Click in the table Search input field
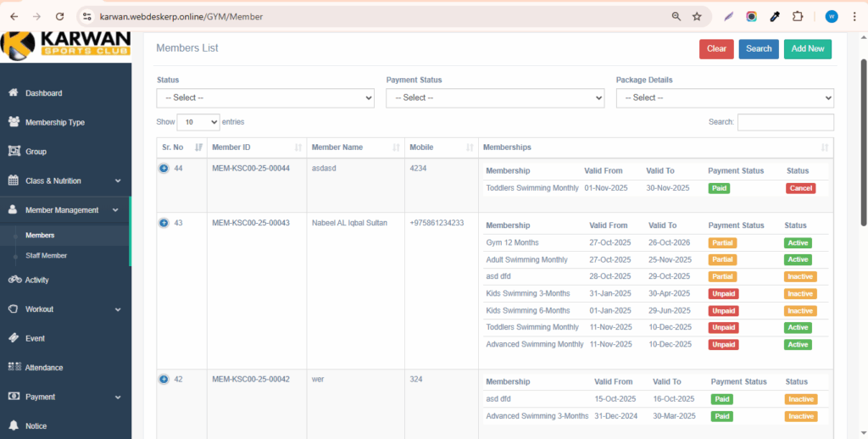Viewport: 868px width, 439px height. pyautogui.click(x=786, y=122)
